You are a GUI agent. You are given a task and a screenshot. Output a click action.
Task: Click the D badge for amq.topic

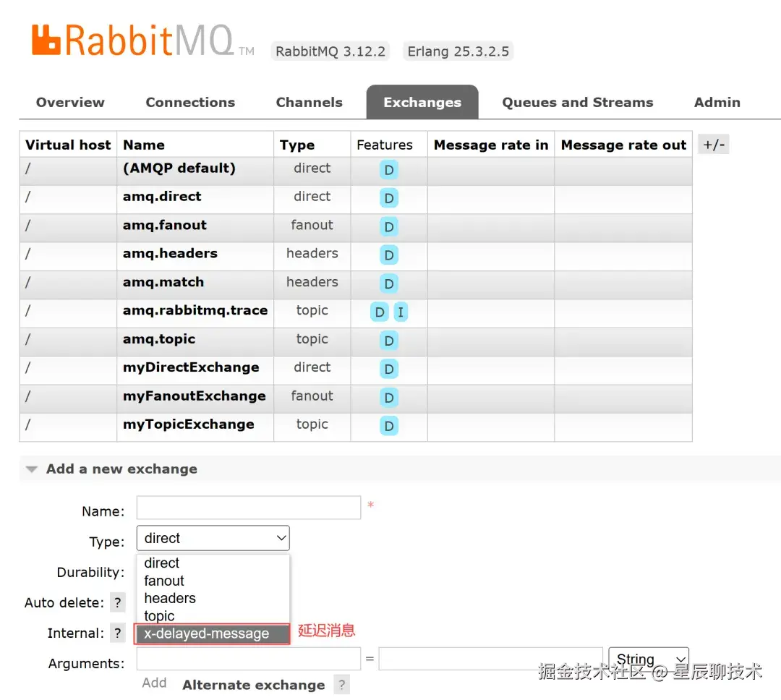coord(389,341)
